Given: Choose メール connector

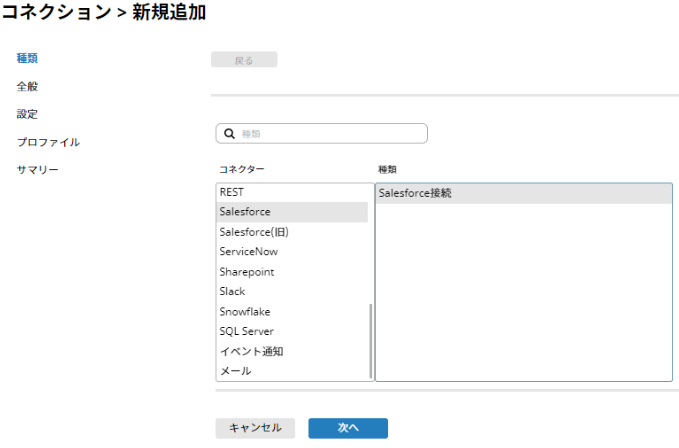Looking at the screenshot, I should 292,371.
